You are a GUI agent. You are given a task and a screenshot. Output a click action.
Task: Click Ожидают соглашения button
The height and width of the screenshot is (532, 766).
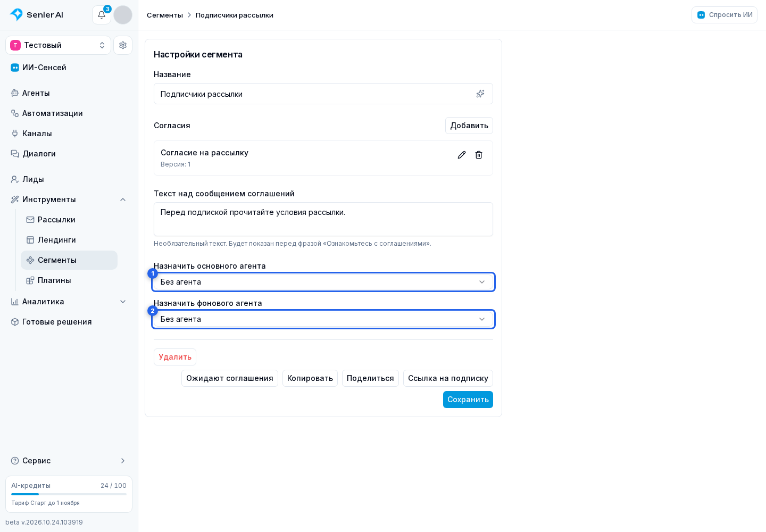click(x=230, y=378)
